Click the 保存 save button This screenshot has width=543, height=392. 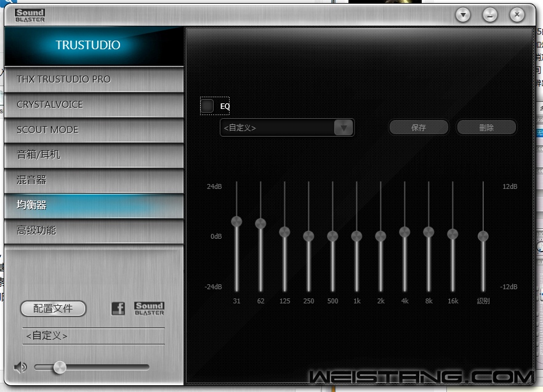point(419,128)
